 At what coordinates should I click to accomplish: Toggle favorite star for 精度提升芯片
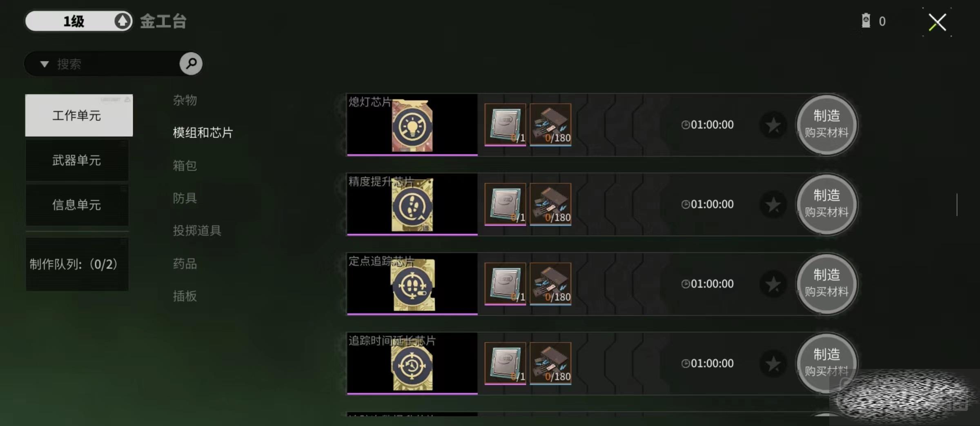tap(773, 204)
